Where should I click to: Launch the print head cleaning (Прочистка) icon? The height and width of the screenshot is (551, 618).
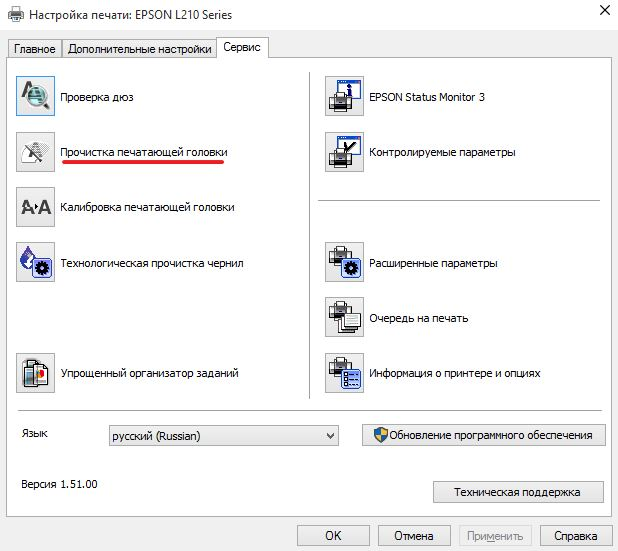[x=35, y=152]
